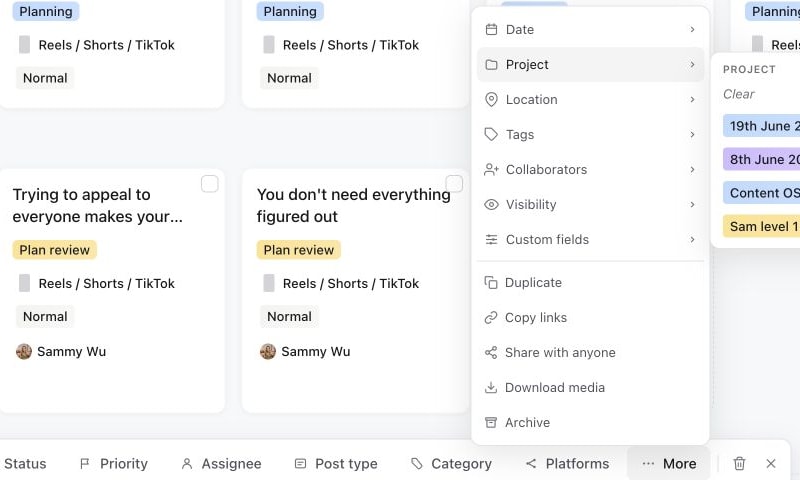The height and width of the screenshot is (480, 800).
Task: Expand the Project submenu arrow
Action: pyautogui.click(x=692, y=65)
